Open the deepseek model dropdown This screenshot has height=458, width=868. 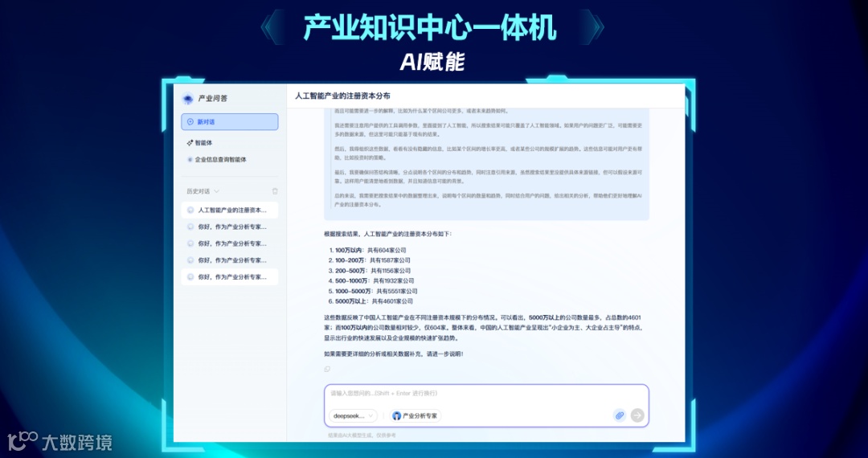(x=353, y=415)
